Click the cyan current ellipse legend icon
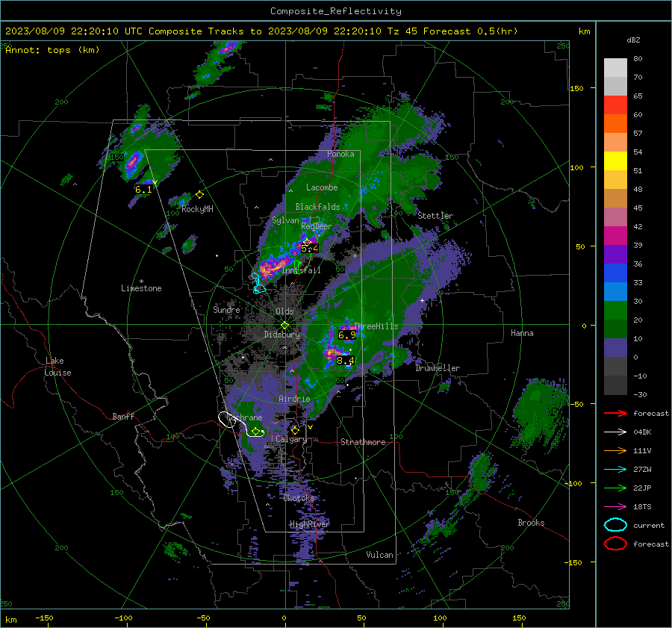Image resolution: width=672 pixels, height=628 pixels. 615,525
